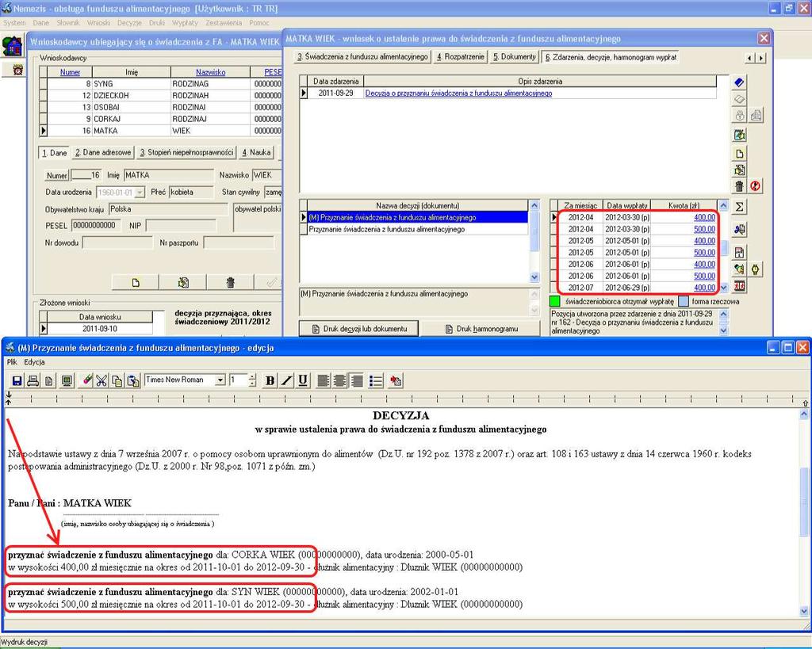Click the wristwatch icon beside the payment schedule
Screen dimensions: 812x649
pyautogui.click(x=756, y=269)
